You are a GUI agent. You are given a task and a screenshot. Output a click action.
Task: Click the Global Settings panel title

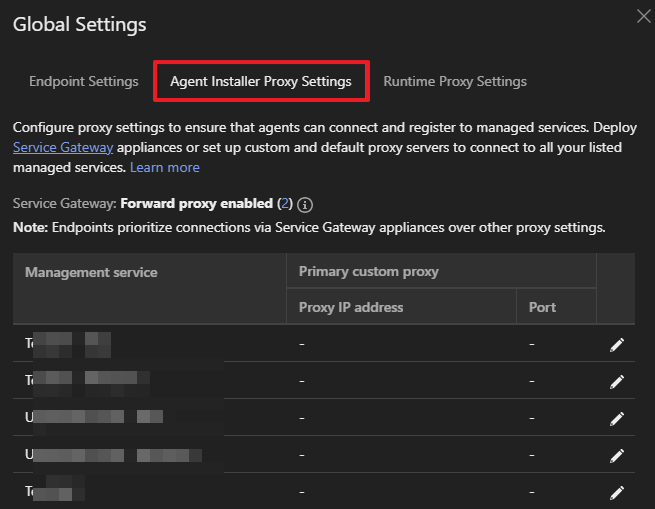pos(79,24)
